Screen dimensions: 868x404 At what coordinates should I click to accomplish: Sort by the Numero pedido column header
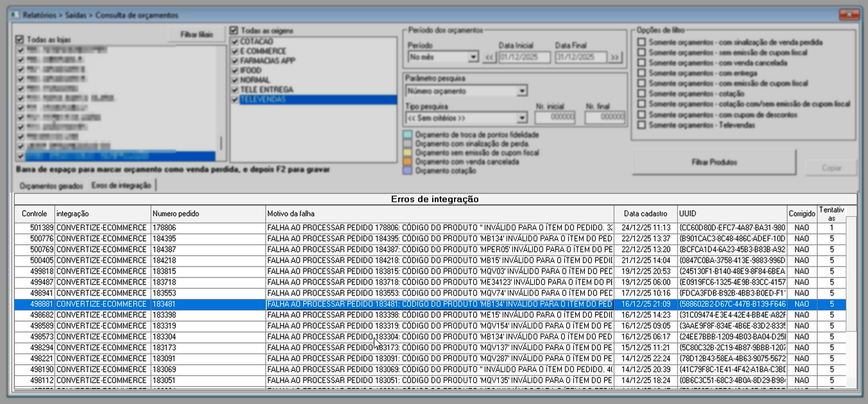click(208, 213)
